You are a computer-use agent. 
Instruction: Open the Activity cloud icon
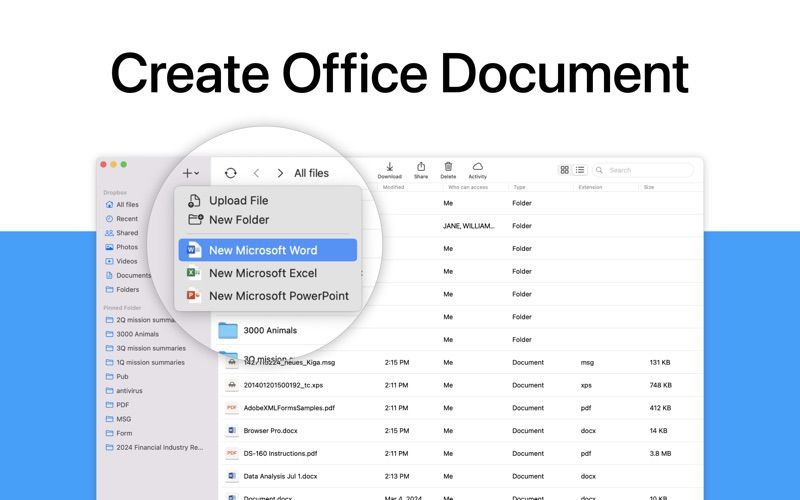tap(478, 170)
